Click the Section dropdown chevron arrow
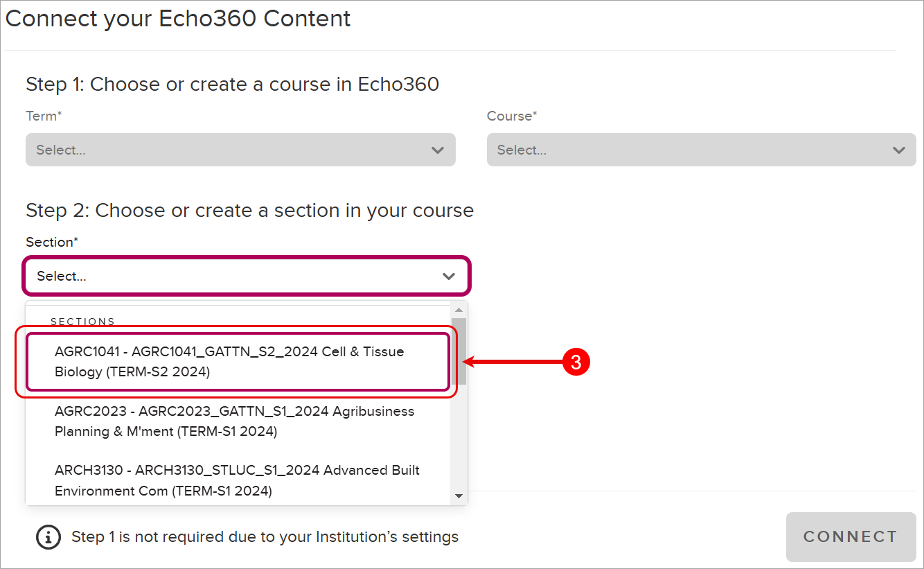 (x=449, y=277)
